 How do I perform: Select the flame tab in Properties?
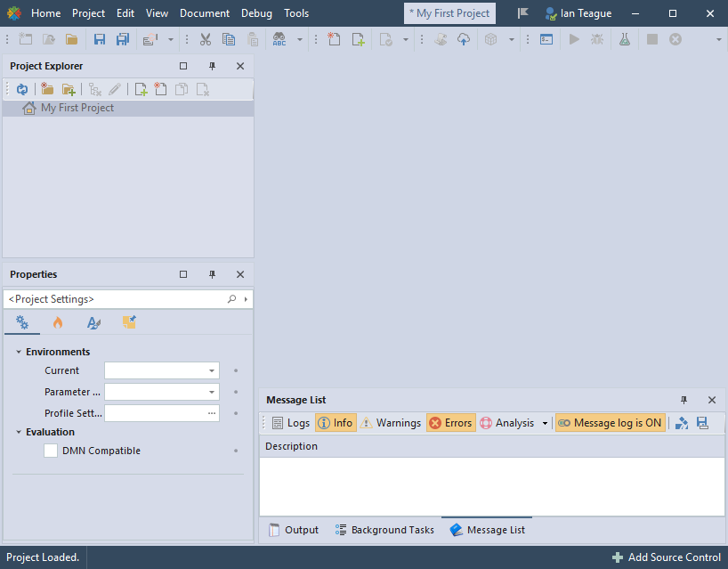[x=58, y=321]
